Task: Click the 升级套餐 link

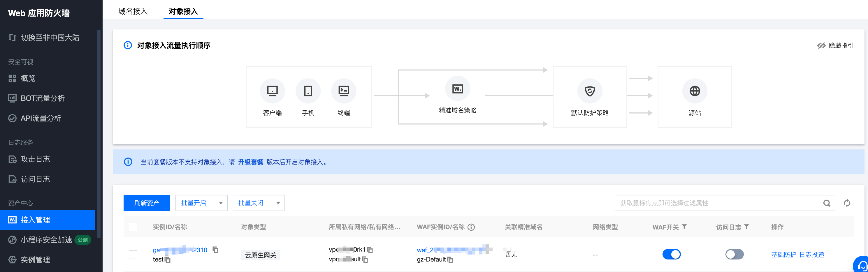Action: pos(250,162)
